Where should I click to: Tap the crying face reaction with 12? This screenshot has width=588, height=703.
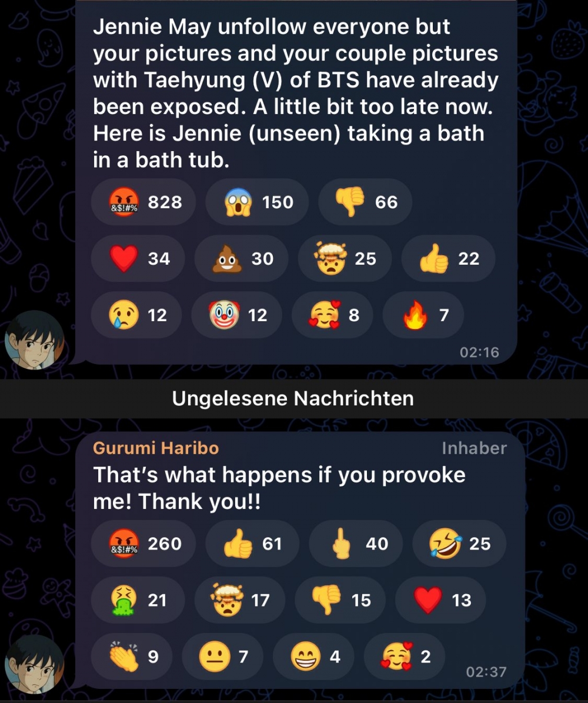136,315
